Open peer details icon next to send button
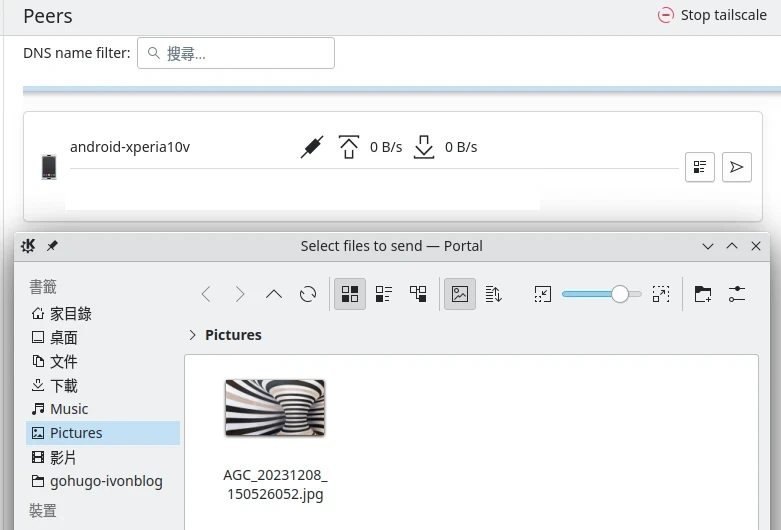This screenshot has height=530, width=781. coord(700,167)
